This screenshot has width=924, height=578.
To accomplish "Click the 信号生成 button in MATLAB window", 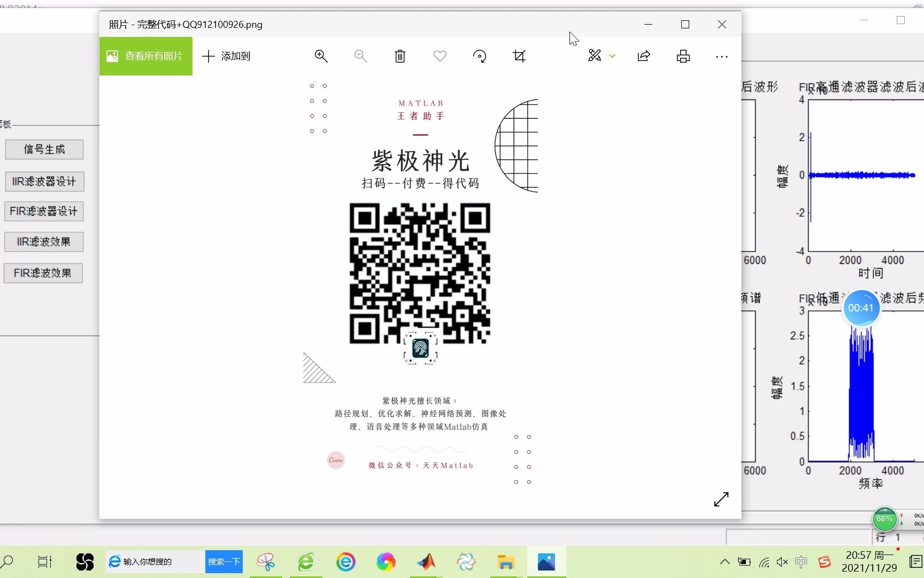I will coord(44,149).
